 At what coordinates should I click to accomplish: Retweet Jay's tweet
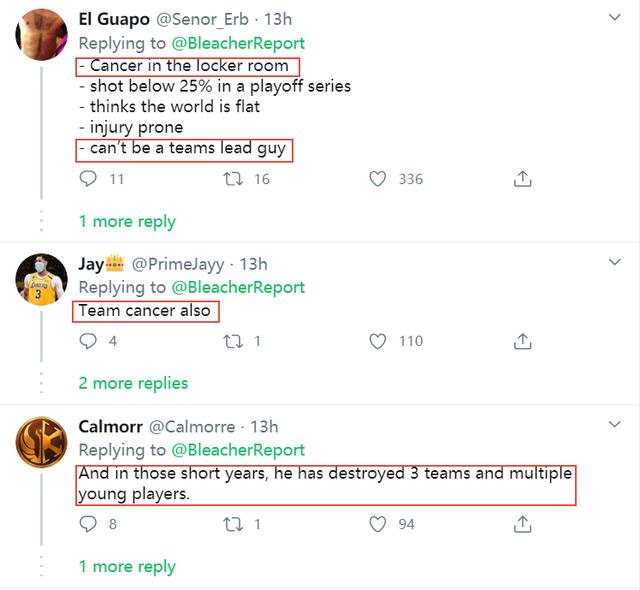point(233,341)
